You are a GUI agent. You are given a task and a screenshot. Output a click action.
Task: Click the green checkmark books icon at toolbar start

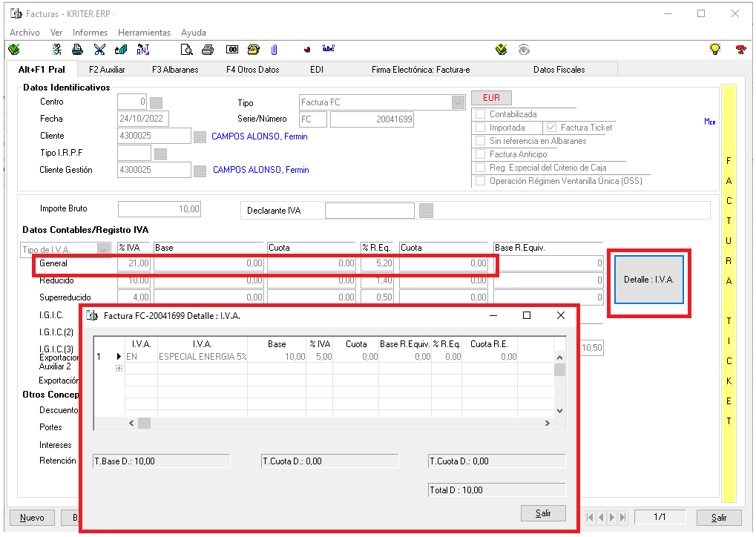point(14,49)
